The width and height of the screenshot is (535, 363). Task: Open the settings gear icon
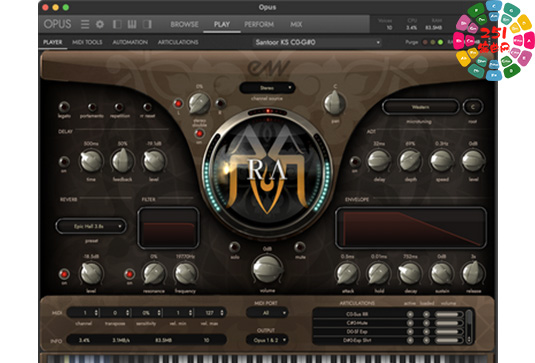(x=100, y=24)
